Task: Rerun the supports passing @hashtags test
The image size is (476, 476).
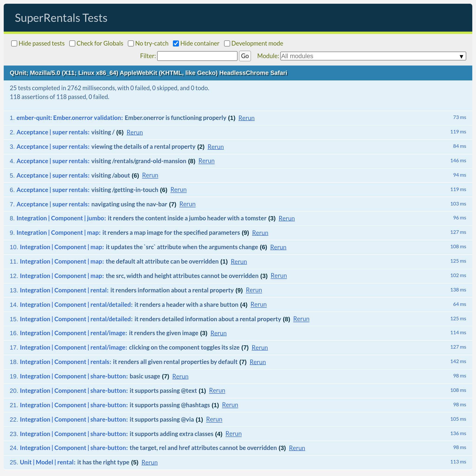Action: coord(230,405)
